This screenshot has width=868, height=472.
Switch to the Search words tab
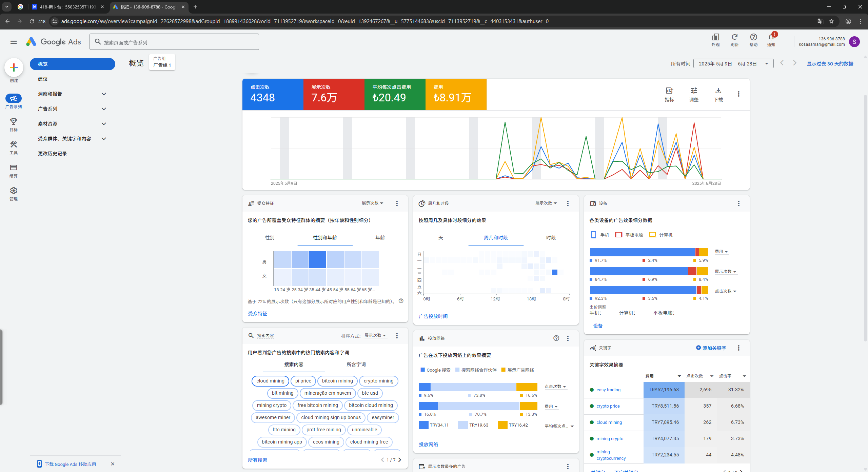point(356,365)
